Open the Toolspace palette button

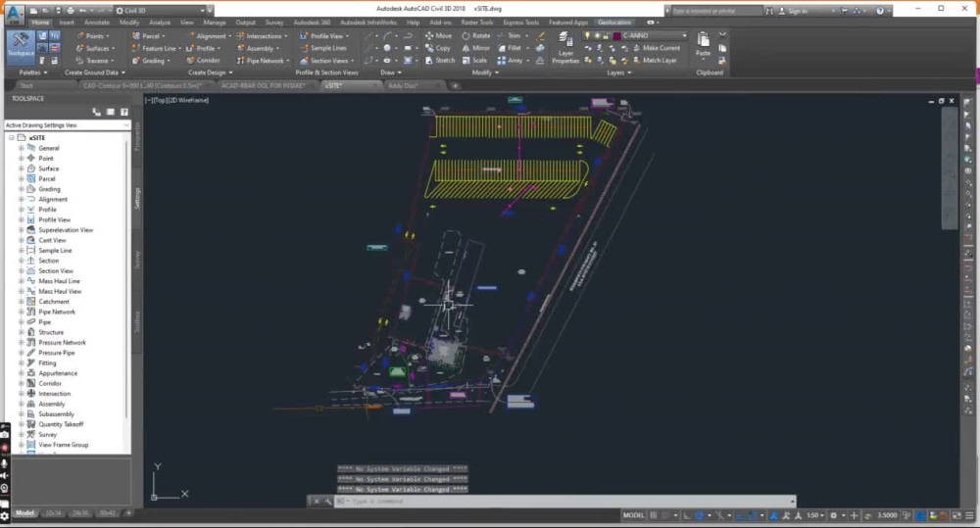(x=21, y=47)
